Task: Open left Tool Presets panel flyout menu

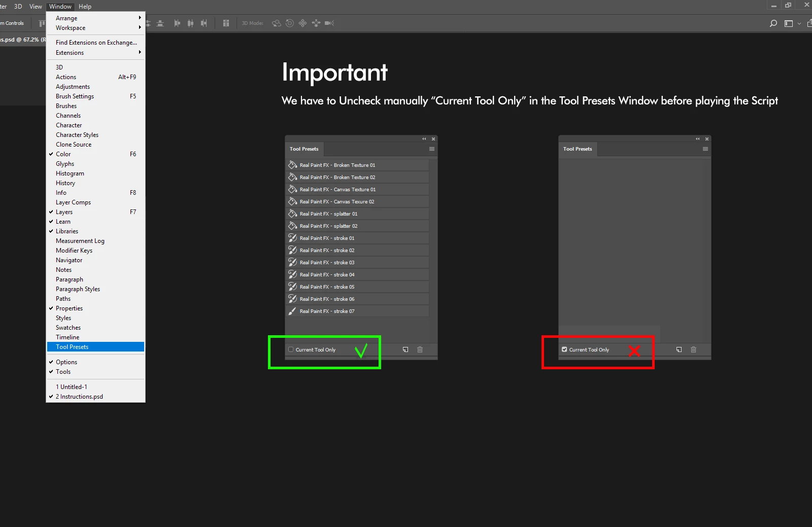Action: coord(432,149)
